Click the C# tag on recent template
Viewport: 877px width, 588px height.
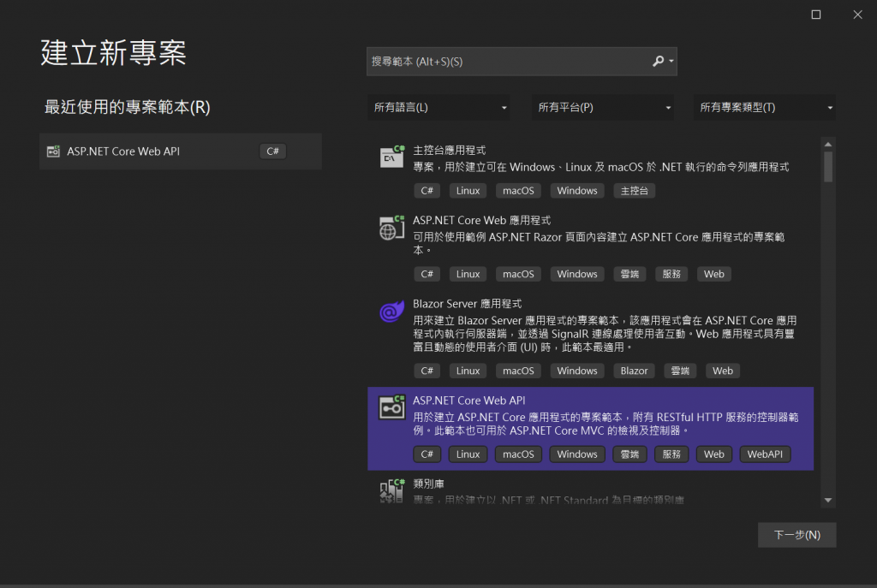(273, 151)
